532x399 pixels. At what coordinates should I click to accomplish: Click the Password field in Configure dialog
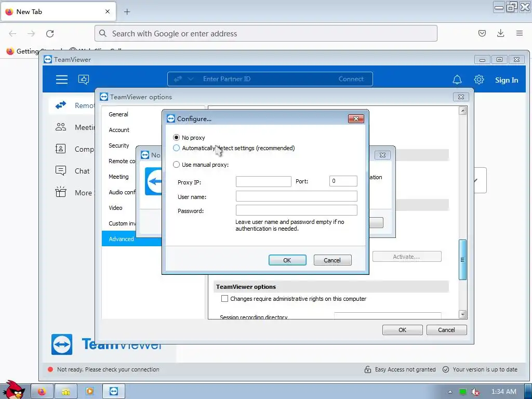(296, 210)
